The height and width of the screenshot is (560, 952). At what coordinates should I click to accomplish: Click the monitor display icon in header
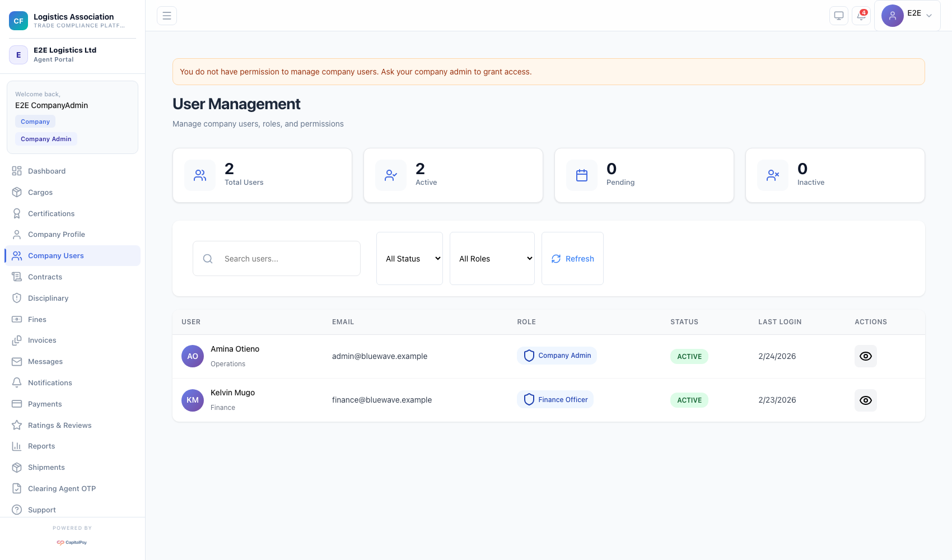pyautogui.click(x=838, y=16)
